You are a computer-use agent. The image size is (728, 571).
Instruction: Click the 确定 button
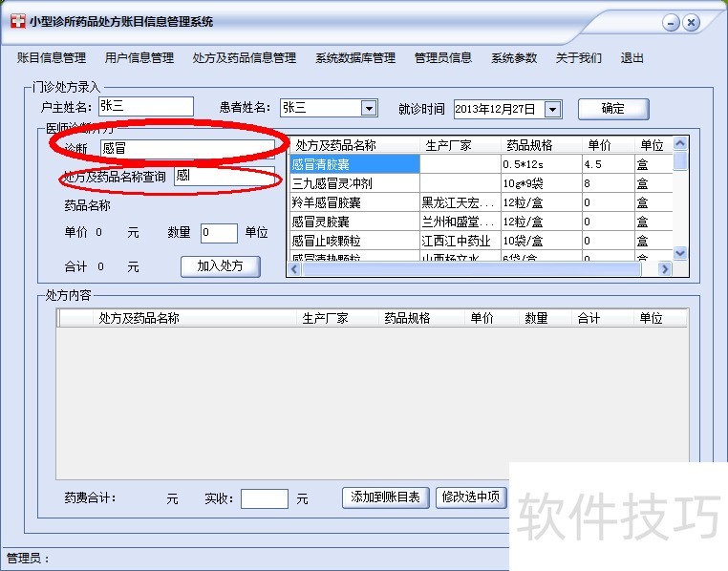613,109
